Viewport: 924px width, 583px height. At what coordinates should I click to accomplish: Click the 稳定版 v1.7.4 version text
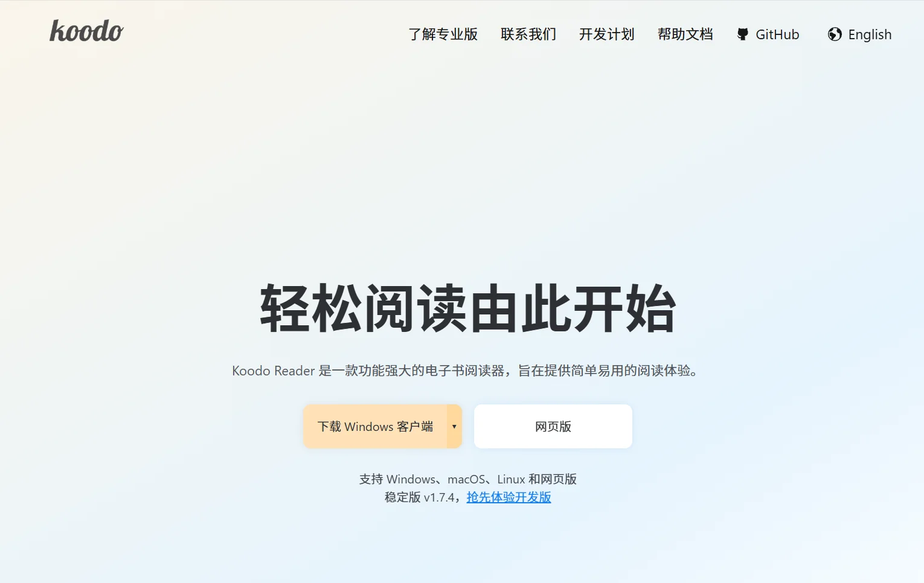point(420,497)
